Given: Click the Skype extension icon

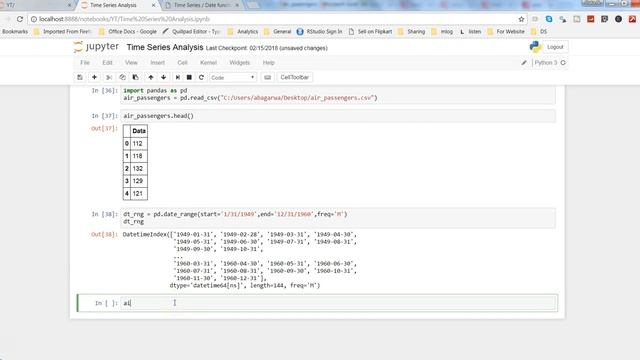Looking at the screenshot, I should [x=549, y=19].
